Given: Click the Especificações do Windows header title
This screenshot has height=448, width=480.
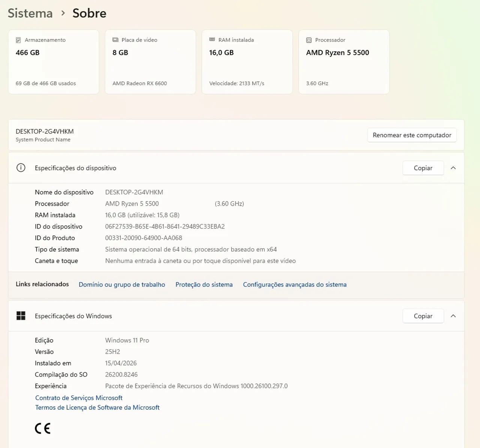Looking at the screenshot, I should [x=73, y=316].
